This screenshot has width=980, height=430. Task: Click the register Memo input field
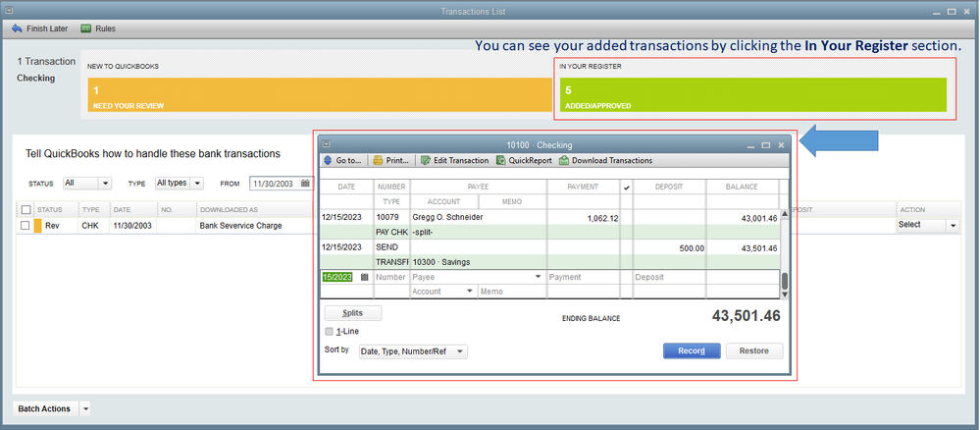pos(512,291)
